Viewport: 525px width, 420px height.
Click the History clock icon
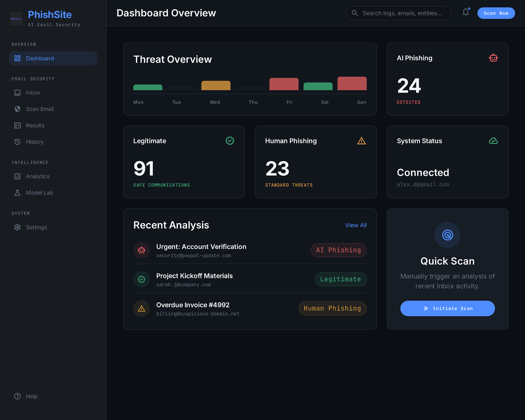coord(17,142)
